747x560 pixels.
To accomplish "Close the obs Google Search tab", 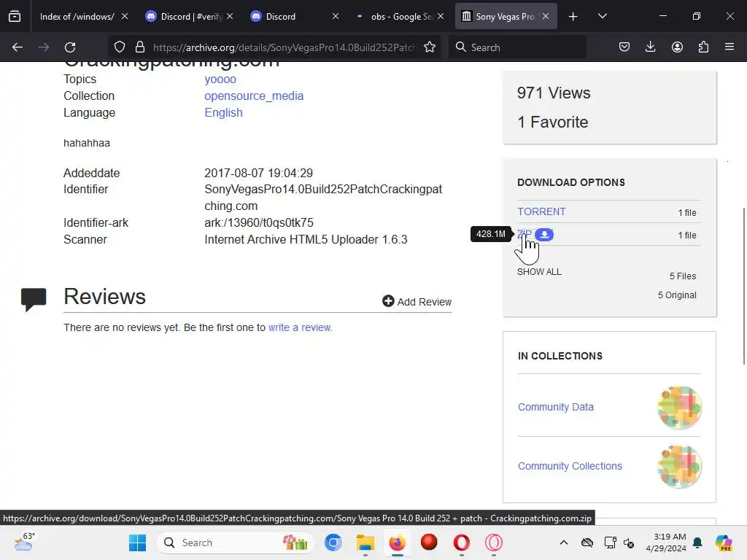I will [441, 16].
